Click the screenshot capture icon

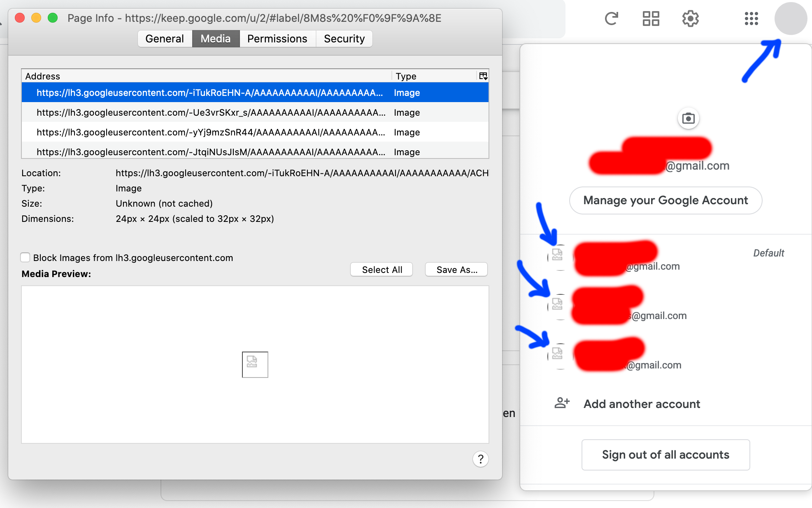click(689, 118)
